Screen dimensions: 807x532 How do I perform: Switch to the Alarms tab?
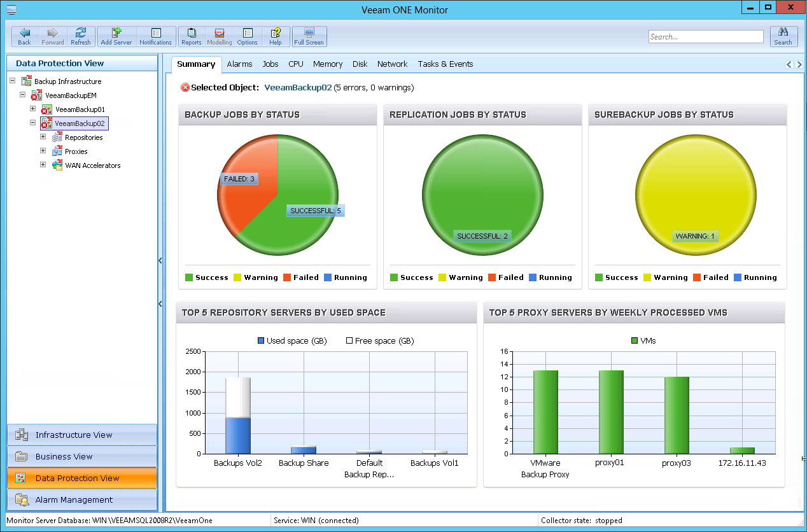point(239,64)
